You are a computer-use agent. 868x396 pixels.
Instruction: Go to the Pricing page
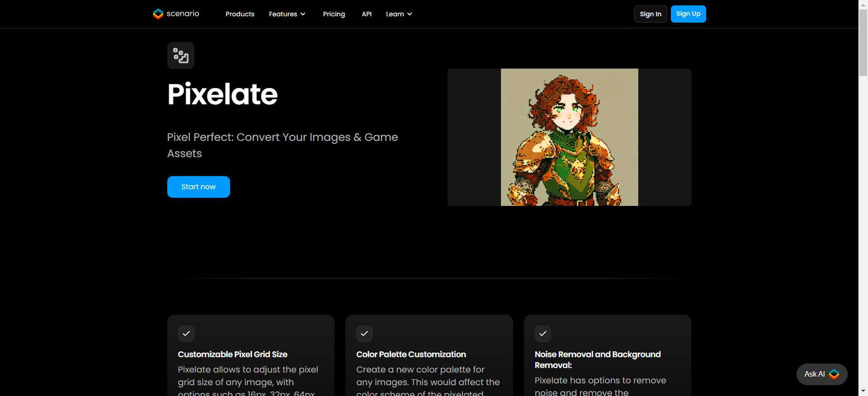coord(334,14)
